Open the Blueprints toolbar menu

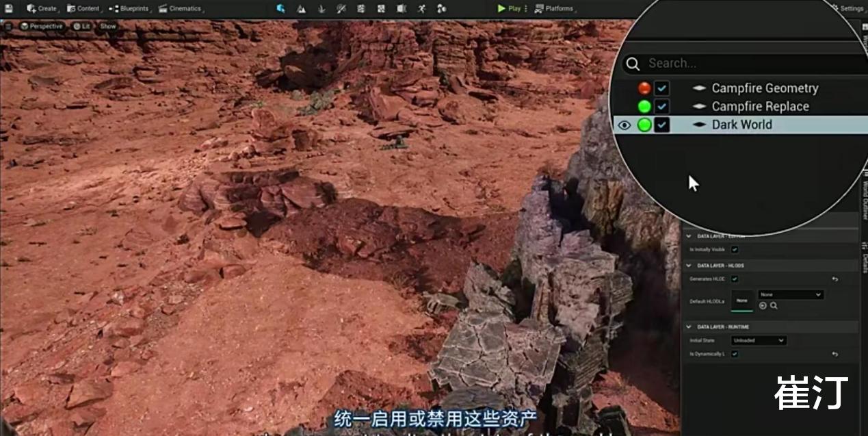click(129, 8)
